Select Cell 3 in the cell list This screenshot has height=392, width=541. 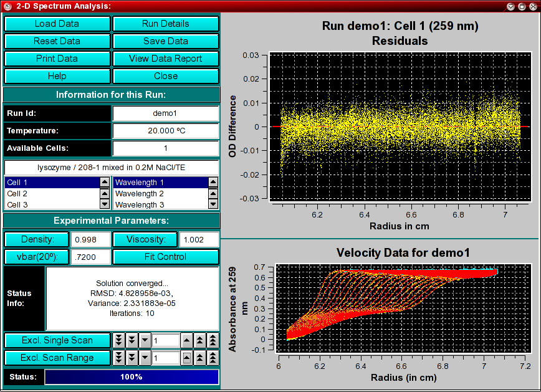(50, 204)
